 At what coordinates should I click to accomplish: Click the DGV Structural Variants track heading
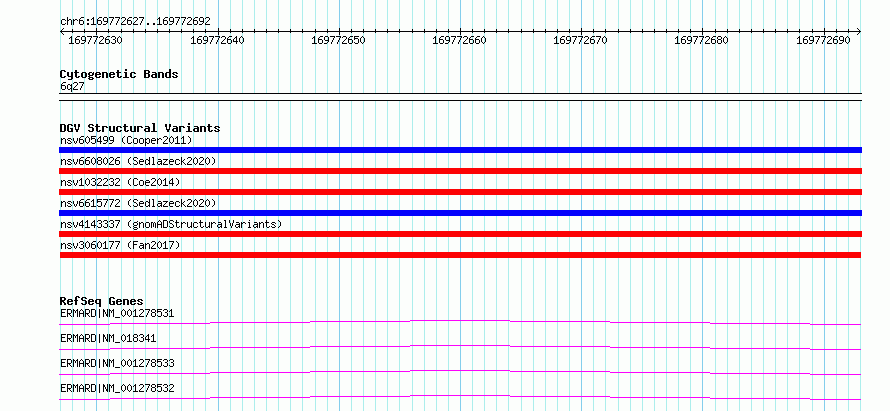point(140,128)
